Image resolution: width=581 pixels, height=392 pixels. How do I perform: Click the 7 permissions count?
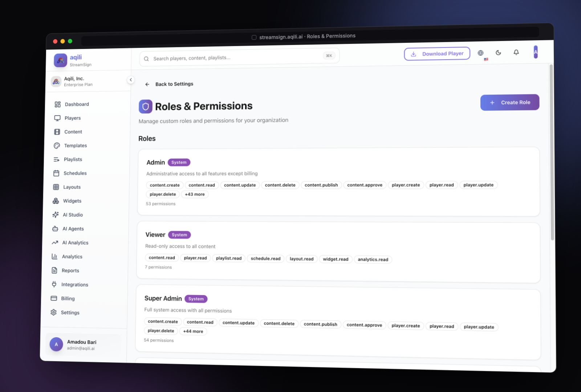coord(158,267)
